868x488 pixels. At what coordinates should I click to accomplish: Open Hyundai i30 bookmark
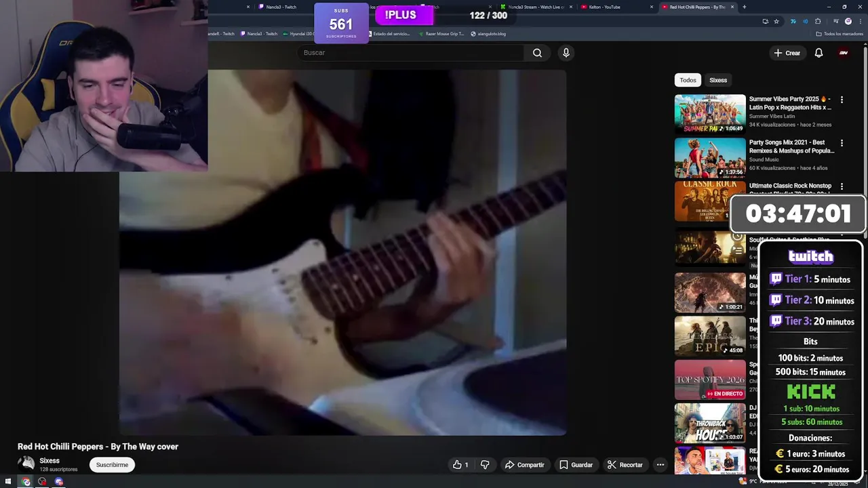coord(298,33)
